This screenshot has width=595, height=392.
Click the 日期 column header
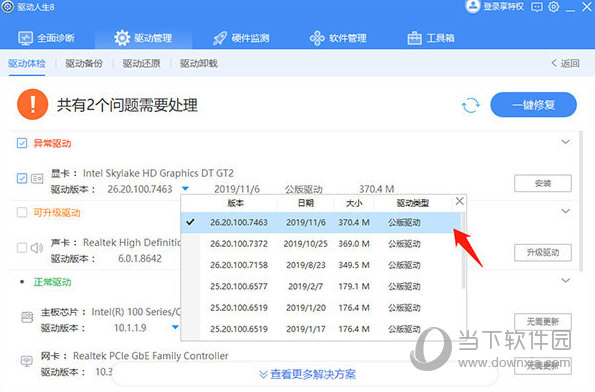pos(306,203)
